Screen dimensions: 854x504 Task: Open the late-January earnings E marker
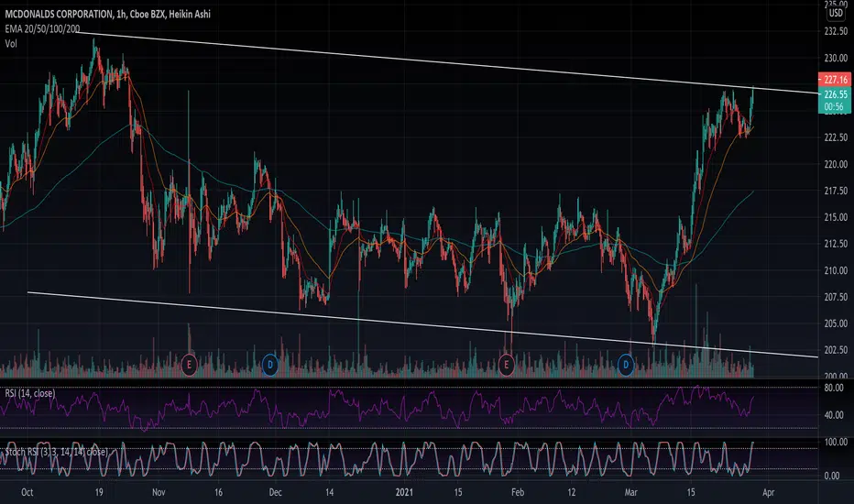point(506,365)
